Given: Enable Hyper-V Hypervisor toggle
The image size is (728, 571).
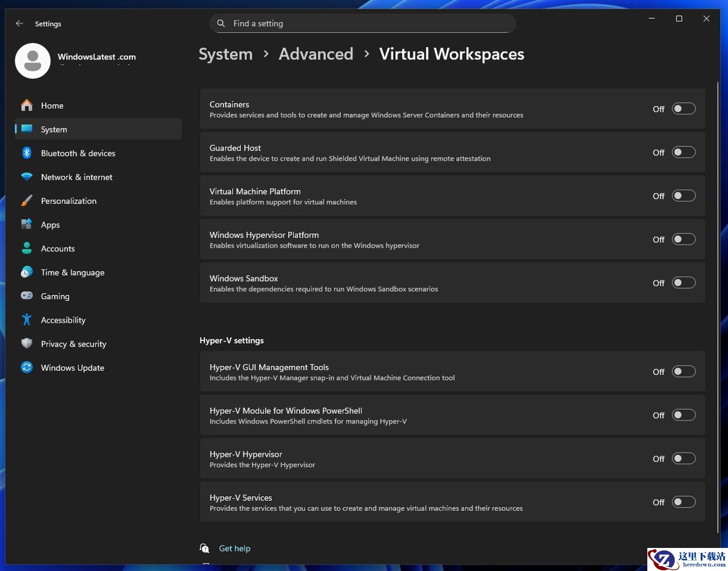Looking at the screenshot, I should click(x=683, y=459).
